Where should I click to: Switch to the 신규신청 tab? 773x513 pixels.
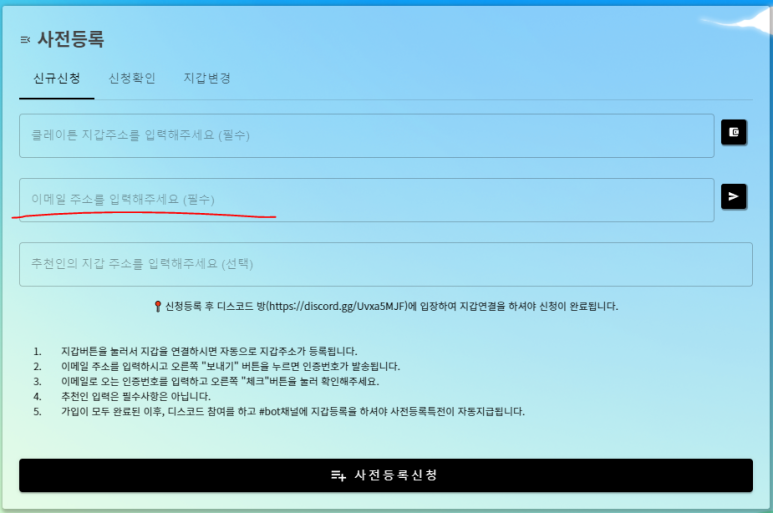(57, 78)
